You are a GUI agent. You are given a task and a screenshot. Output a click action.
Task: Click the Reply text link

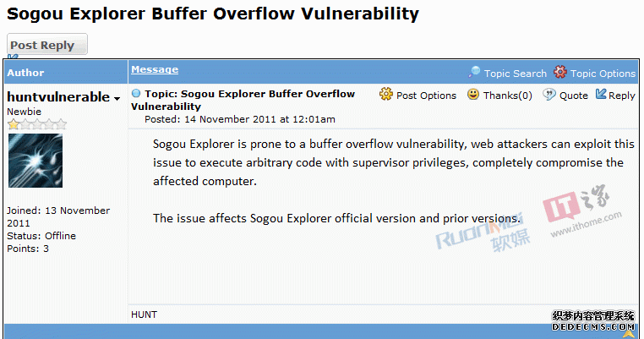tap(622, 96)
